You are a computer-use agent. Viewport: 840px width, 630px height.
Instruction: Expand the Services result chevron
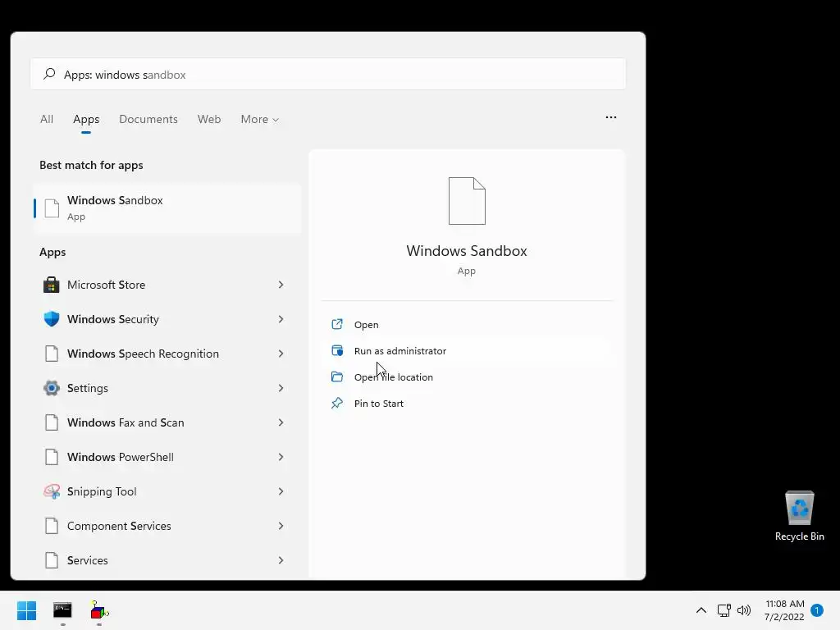281,559
